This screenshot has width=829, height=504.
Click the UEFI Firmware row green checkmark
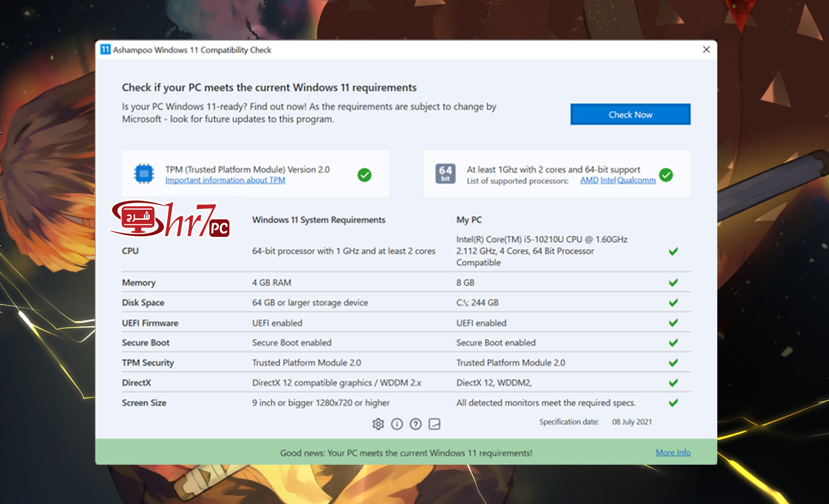tap(674, 323)
